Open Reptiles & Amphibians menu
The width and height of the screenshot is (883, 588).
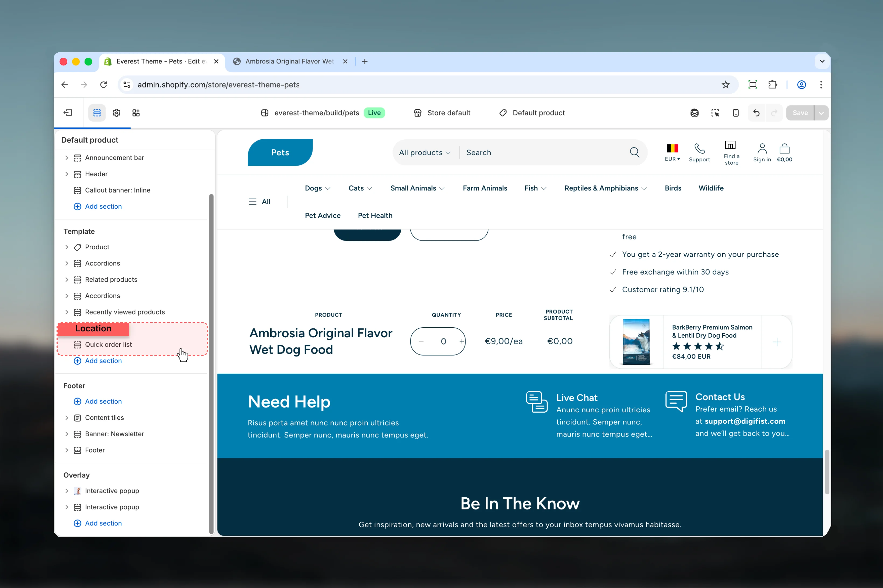605,188
